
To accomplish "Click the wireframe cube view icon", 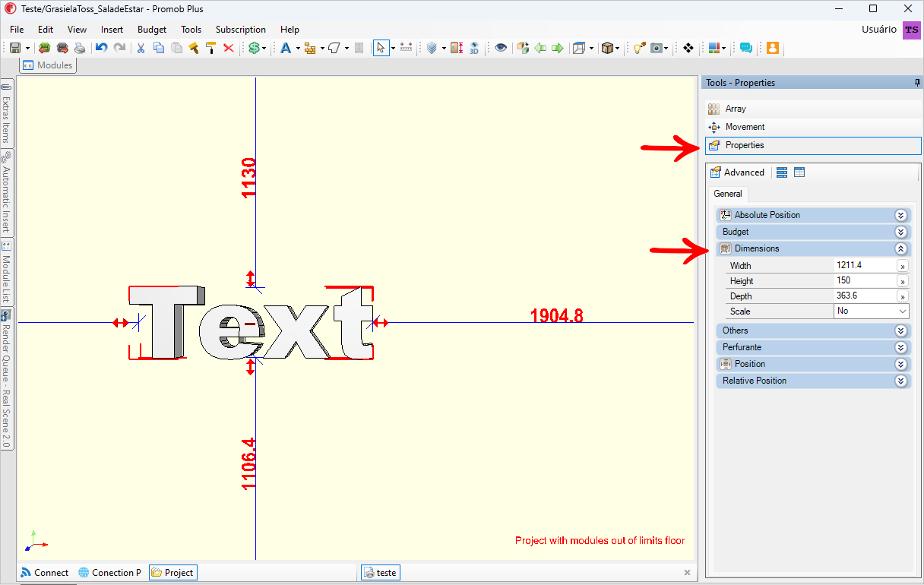I will 579,48.
